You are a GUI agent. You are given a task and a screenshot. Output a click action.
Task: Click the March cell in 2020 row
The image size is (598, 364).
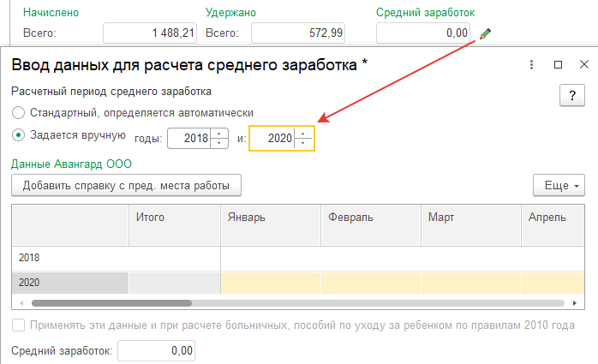click(471, 283)
